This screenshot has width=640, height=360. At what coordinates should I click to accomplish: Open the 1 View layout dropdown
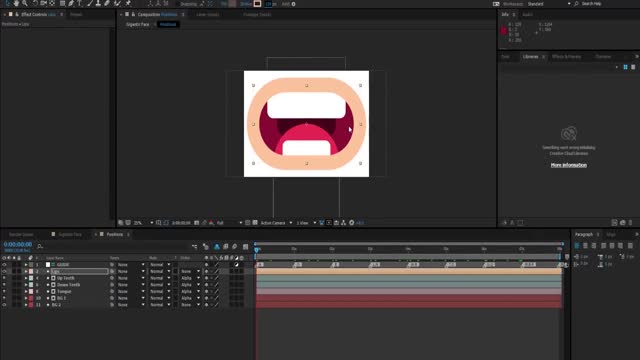[306, 223]
